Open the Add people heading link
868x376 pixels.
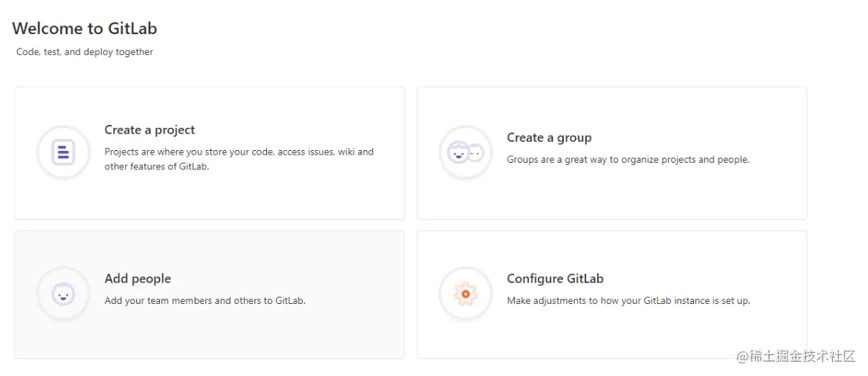pyautogui.click(x=138, y=279)
